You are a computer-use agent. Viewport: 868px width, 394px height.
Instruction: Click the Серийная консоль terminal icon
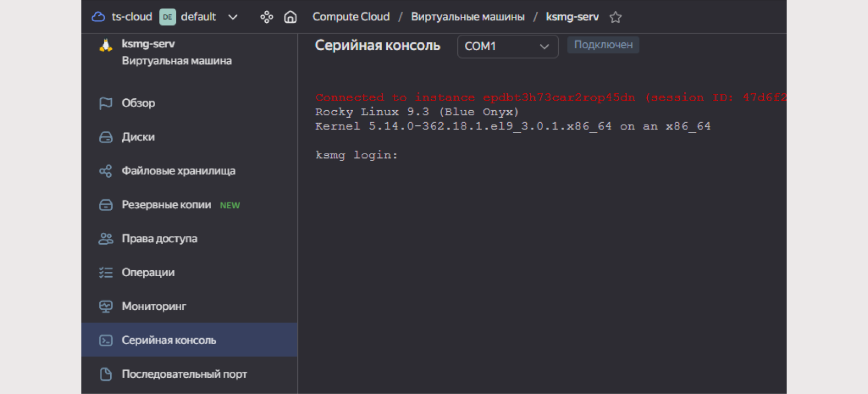coord(106,340)
